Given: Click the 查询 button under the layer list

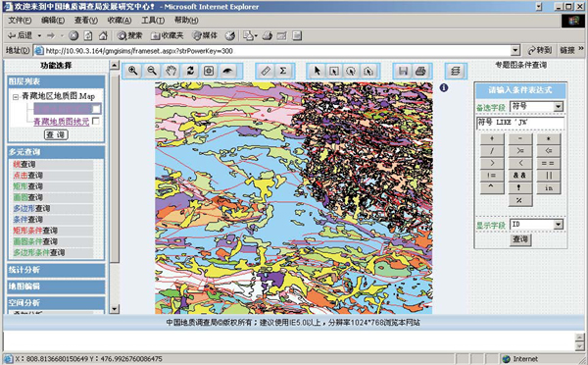Looking at the screenshot, I should (x=56, y=134).
